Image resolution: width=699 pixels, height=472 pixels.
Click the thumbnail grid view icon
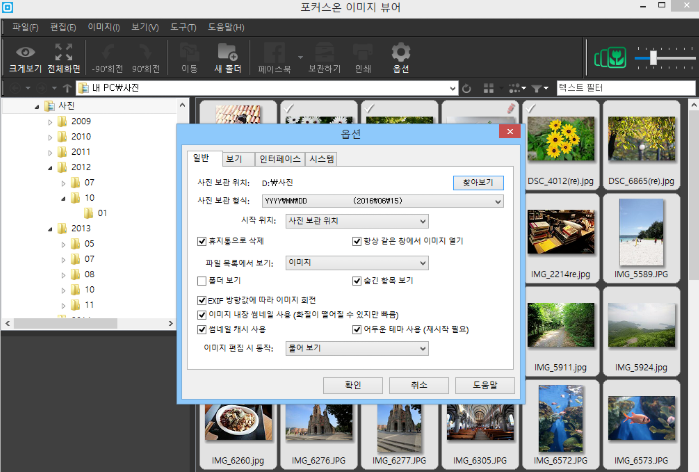coord(489,88)
